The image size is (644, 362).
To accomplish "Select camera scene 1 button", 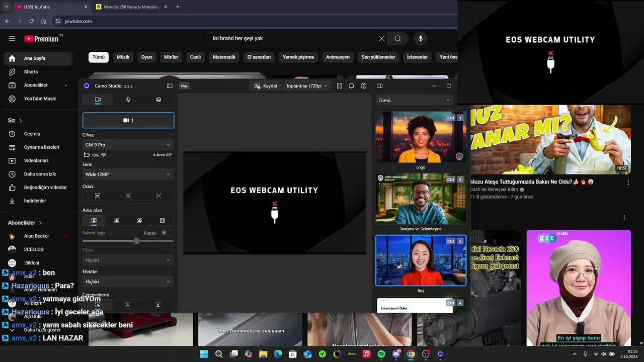I will pyautogui.click(x=128, y=121).
